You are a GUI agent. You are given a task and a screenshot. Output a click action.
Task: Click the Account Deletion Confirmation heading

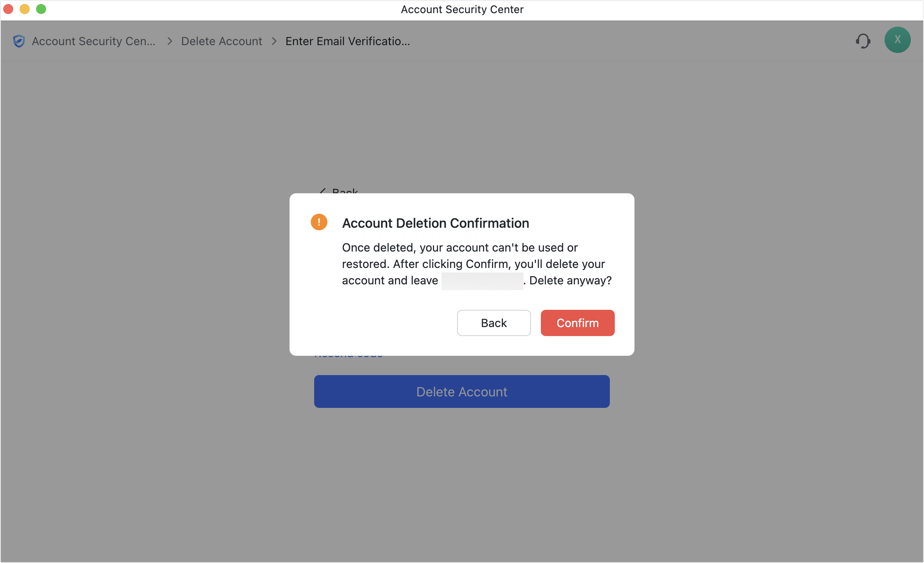[x=435, y=223]
